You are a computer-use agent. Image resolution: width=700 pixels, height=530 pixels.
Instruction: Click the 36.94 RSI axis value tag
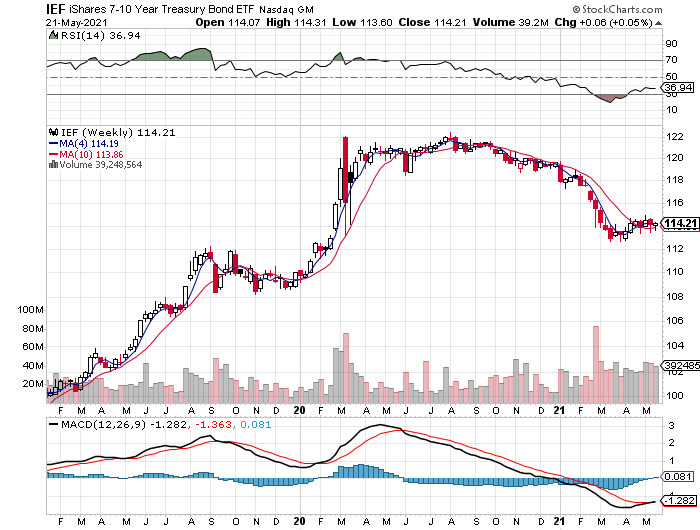(x=679, y=88)
